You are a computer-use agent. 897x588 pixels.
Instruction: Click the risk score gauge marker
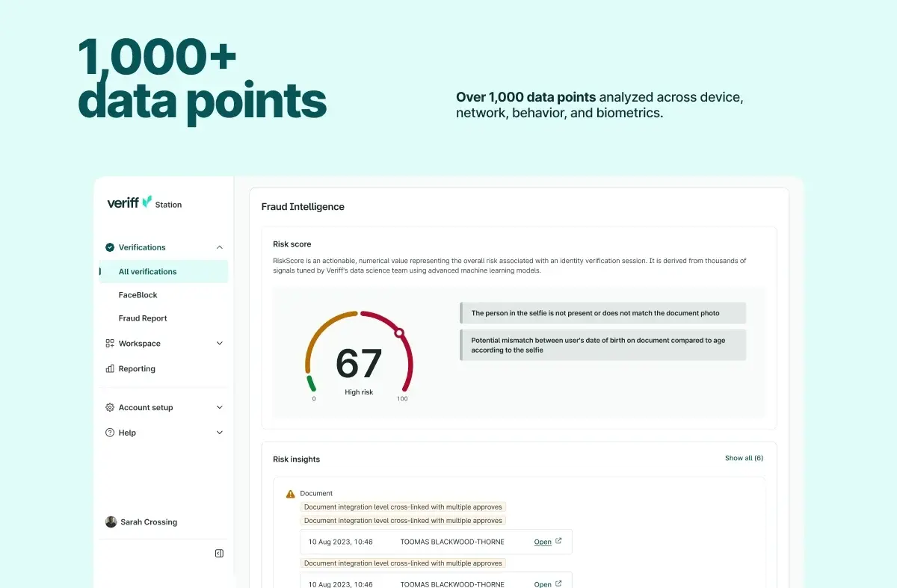[x=399, y=332]
